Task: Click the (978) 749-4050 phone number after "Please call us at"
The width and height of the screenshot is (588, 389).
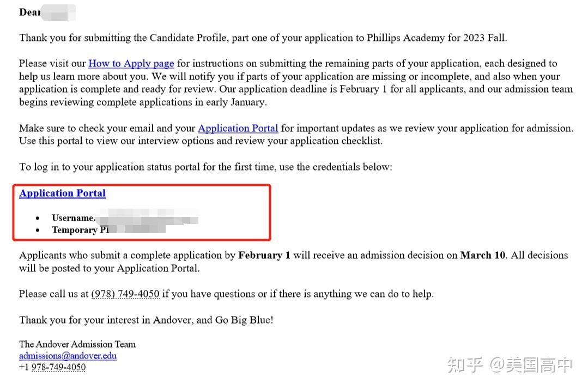Action: 126,294
